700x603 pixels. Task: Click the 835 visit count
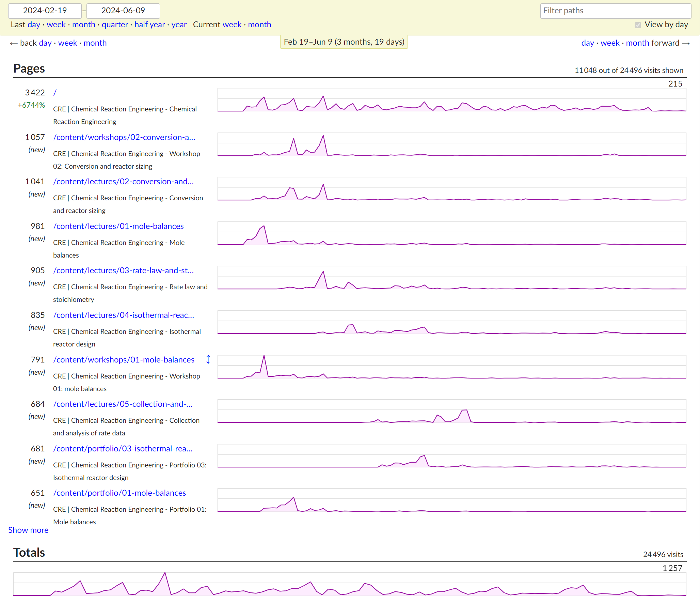click(x=38, y=315)
